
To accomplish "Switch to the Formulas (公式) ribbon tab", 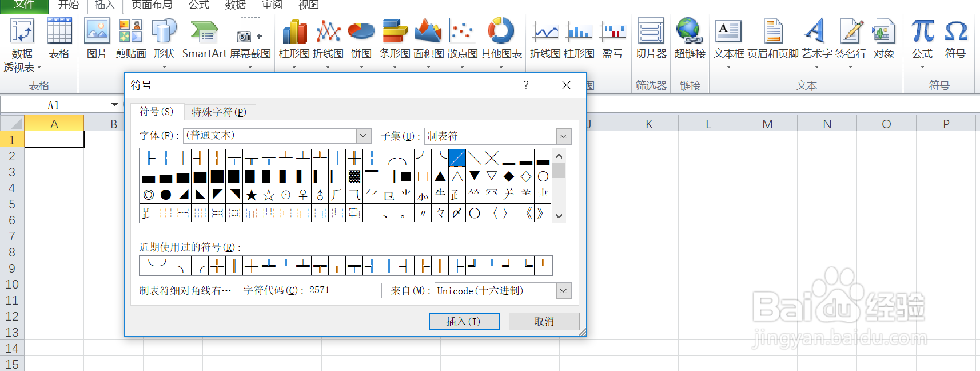I will [199, 5].
